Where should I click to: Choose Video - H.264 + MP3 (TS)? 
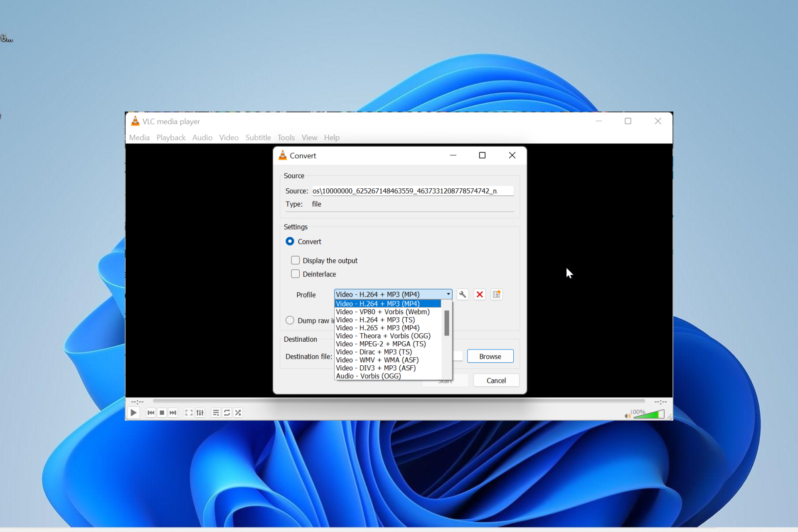click(x=388, y=320)
